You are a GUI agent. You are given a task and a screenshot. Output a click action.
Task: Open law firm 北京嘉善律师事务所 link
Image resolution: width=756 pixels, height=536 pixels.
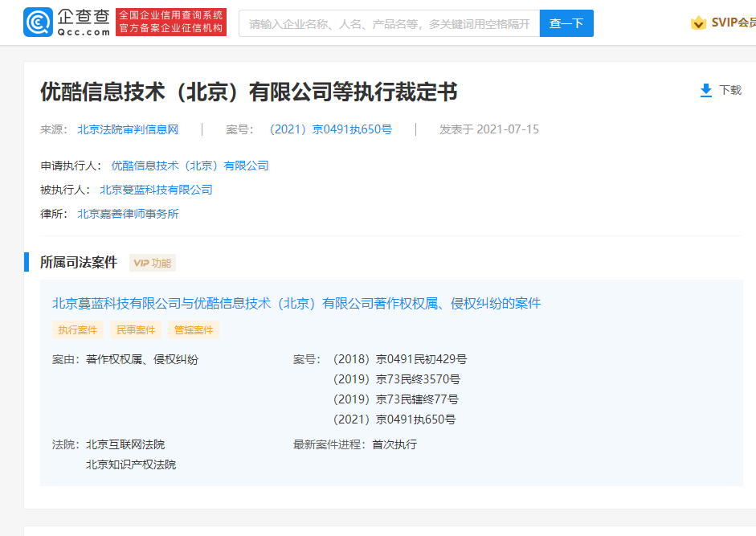[128, 214]
